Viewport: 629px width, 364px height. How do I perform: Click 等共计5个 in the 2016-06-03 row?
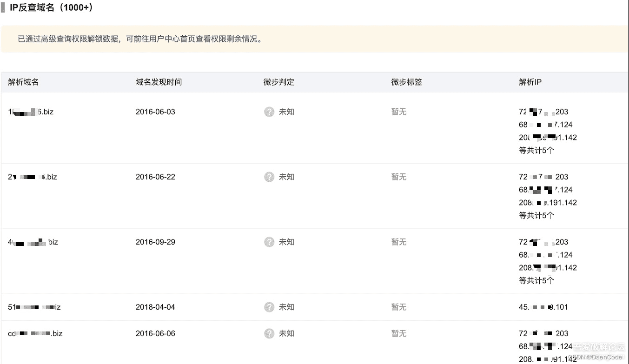tap(536, 150)
